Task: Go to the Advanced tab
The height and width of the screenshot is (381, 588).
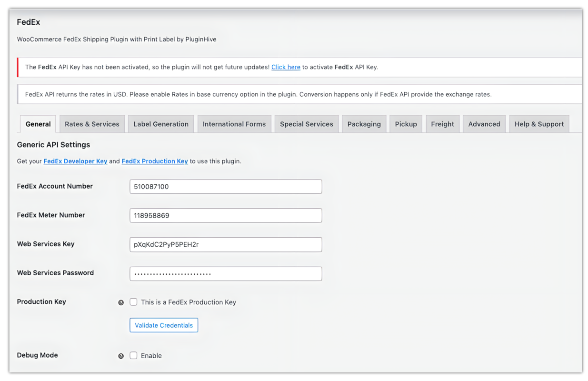Action: [484, 124]
